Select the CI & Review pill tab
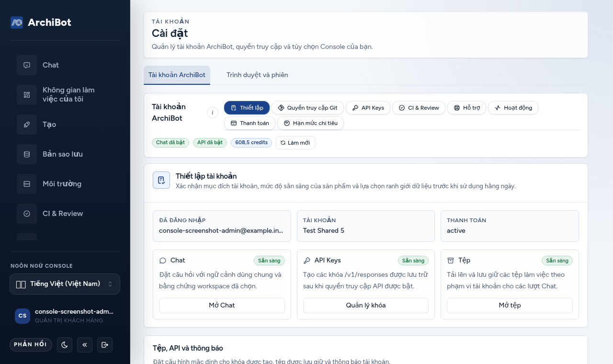Viewport: 613px width, 364px height. pyautogui.click(x=419, y=108)
